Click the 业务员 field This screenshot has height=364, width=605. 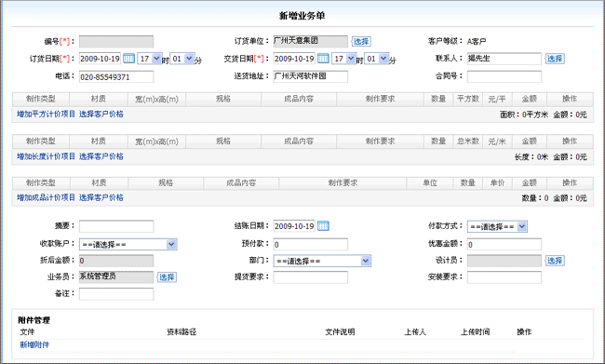116,277
